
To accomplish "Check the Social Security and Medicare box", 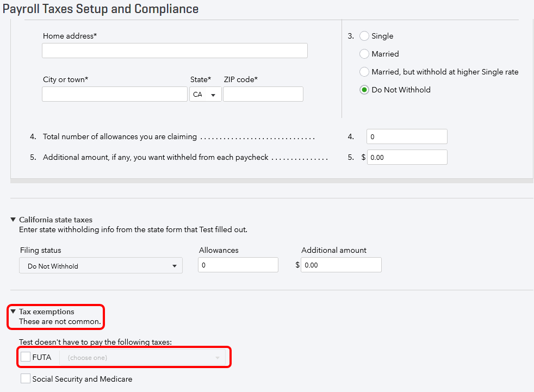I will (26, 378).
